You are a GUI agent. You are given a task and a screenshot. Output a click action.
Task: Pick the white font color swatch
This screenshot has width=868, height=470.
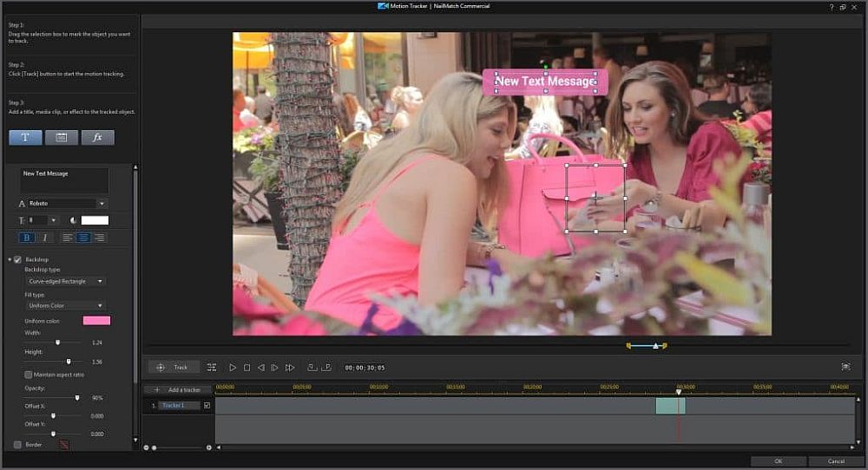pos(95,220)
